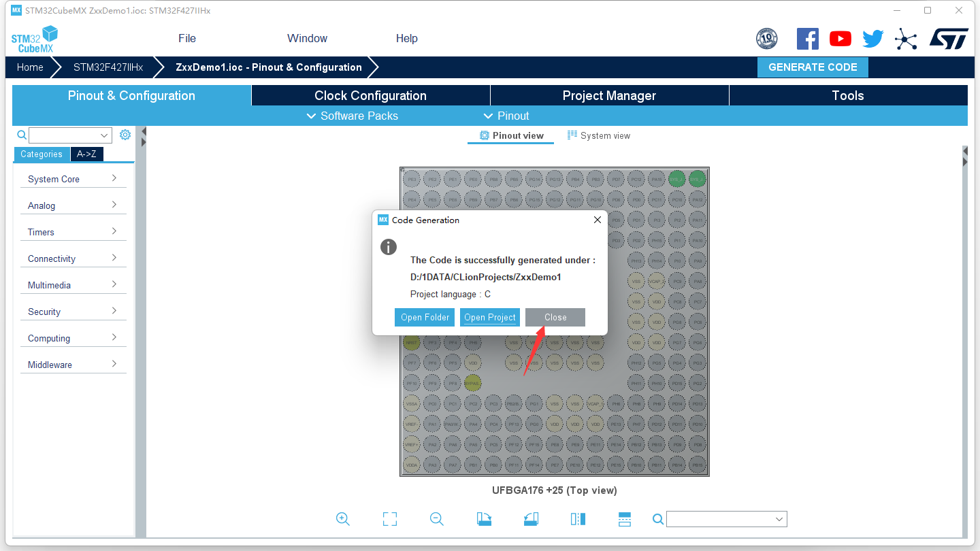
Task: Click the fit-to-screen frame icon
Action: pos(390,519)
